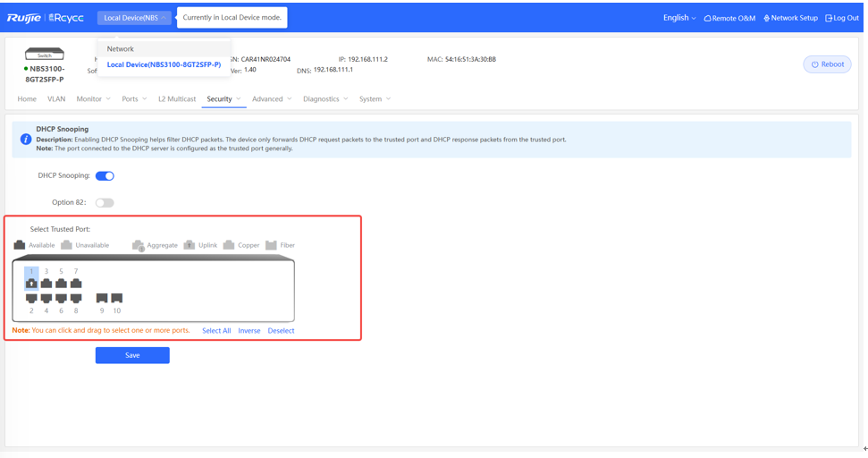Image resolution: width=868 pixels, height=458 pixels.
Task: Expand the System menu
Action: click(375, 98)
